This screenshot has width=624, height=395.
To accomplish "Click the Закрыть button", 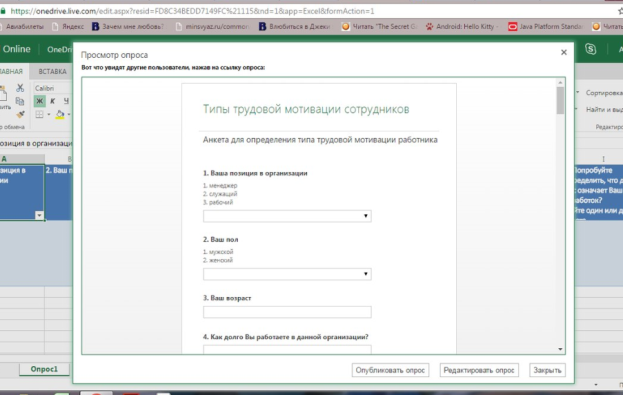I will (547, 370).
